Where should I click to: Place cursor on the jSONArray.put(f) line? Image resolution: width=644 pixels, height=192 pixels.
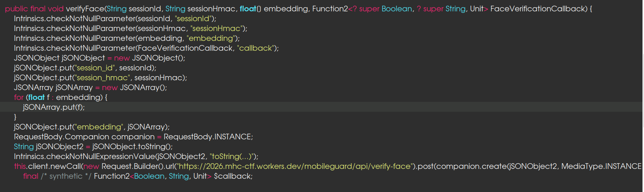53,107
